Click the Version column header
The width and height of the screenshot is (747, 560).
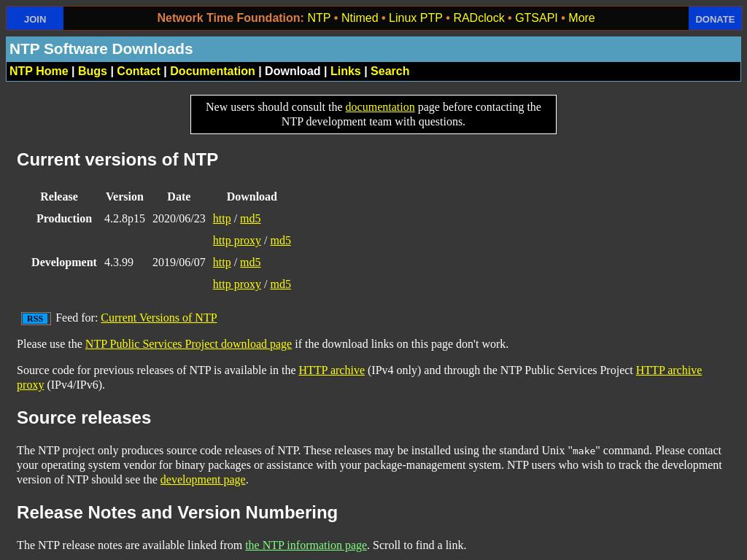[124, 197]
